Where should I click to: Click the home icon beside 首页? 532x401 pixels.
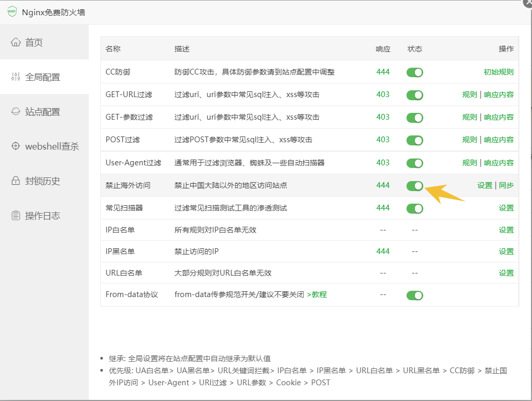pos(16,42)
